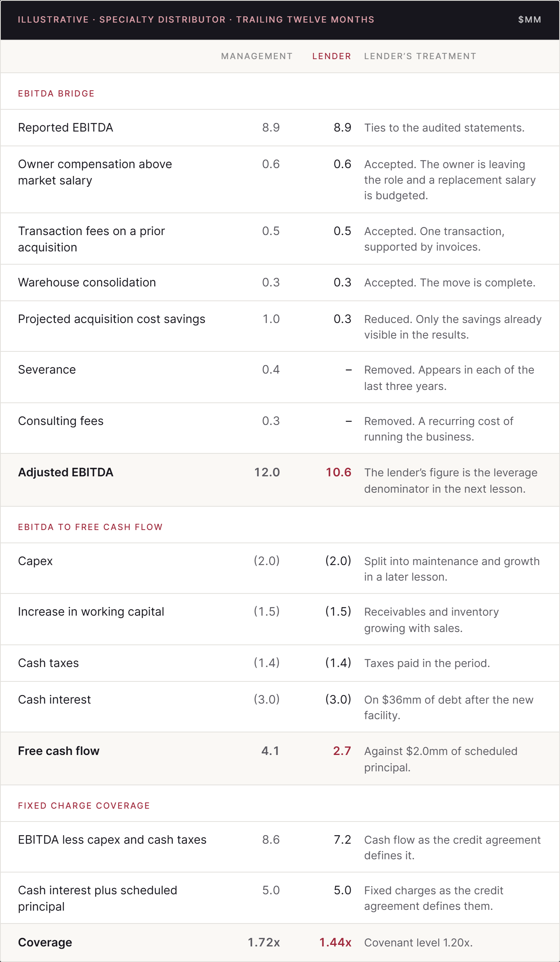Select the Warehouse consolidation row label

(x=87, y=283)
